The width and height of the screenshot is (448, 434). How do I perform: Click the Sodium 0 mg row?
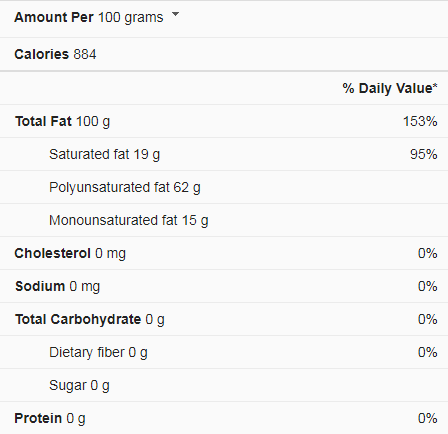(224, 286)
